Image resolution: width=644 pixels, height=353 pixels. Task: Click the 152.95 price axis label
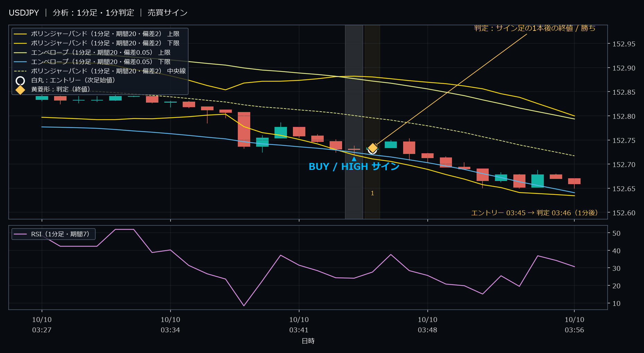pyautogui.click(x=624, y=44)
